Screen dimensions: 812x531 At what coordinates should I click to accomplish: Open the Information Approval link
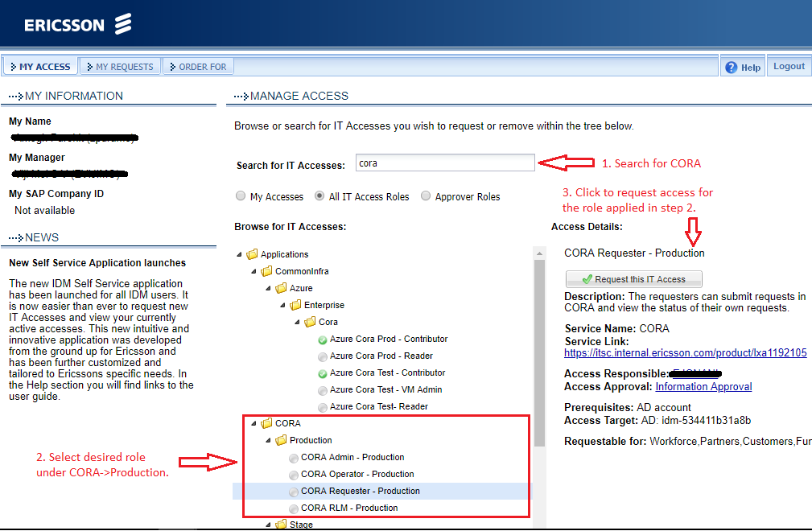(x=703, y=387)
